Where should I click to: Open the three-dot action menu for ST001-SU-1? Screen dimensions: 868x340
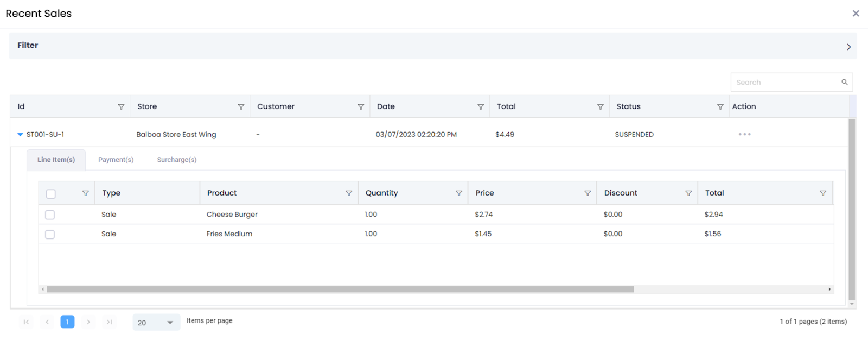[x=744, y=134]
